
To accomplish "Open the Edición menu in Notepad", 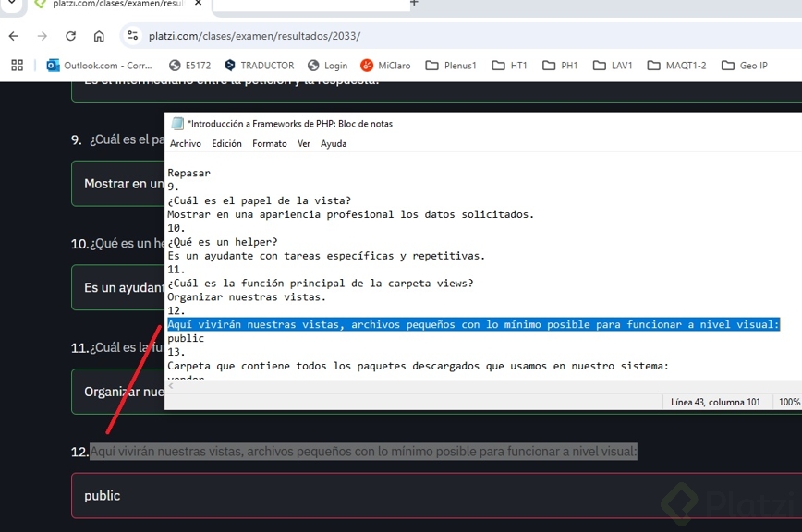I will pos(226,143).
